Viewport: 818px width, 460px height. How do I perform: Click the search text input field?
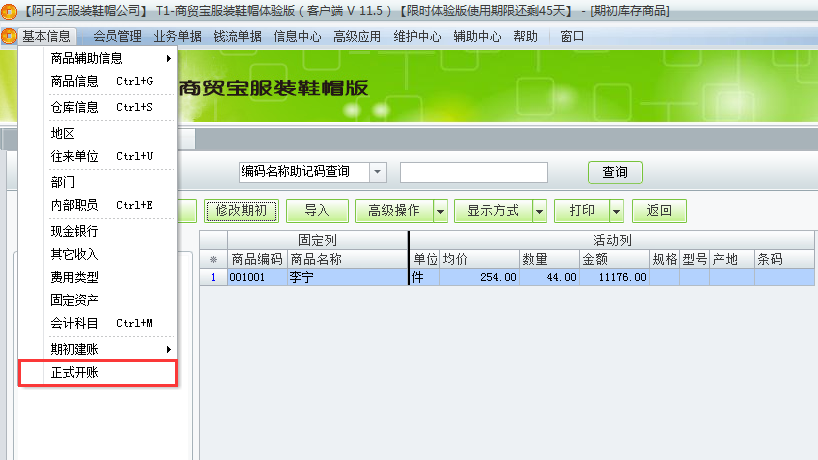coord(473,172)
